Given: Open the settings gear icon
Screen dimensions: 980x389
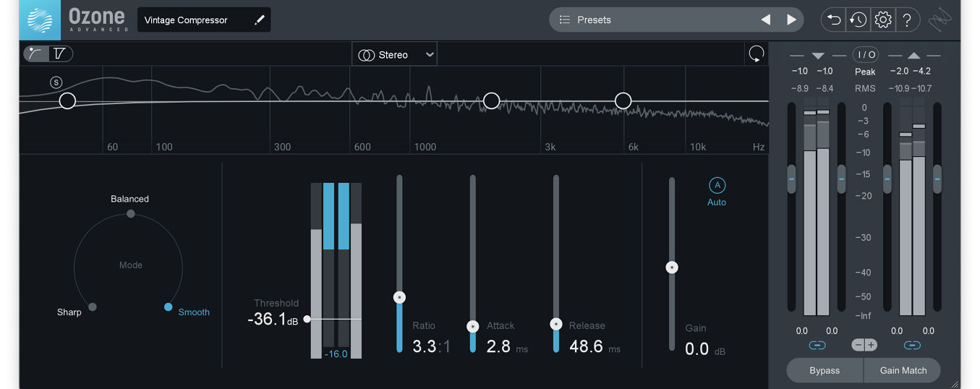Looking at the screenshot, I should click(x=882, y=20).
